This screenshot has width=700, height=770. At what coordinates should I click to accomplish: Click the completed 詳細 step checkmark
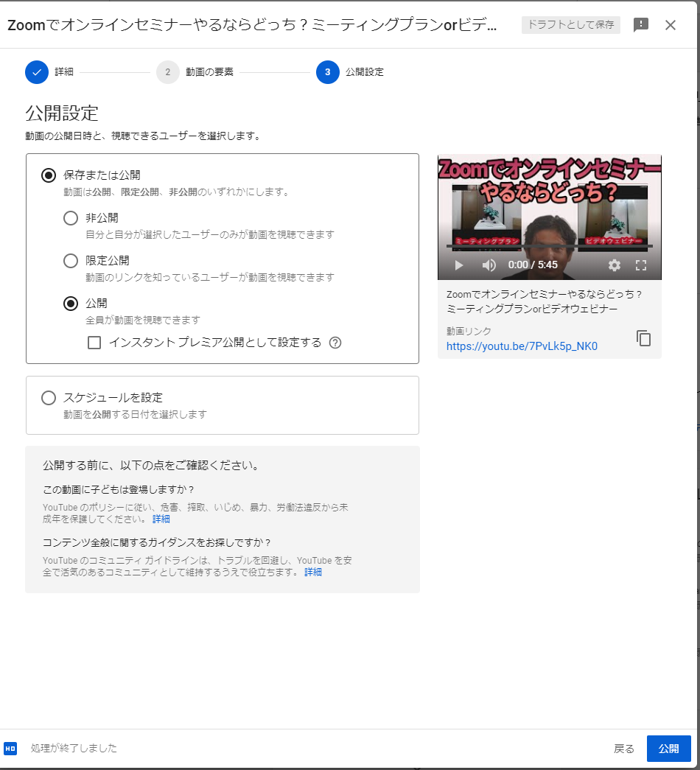tap(37, 72)
